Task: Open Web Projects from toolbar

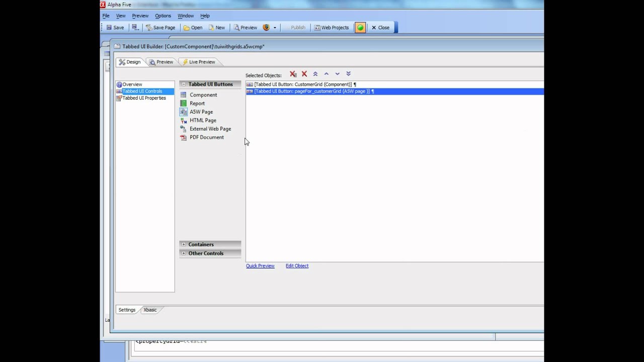Action: pyautogui.click(x=331, y=28)
